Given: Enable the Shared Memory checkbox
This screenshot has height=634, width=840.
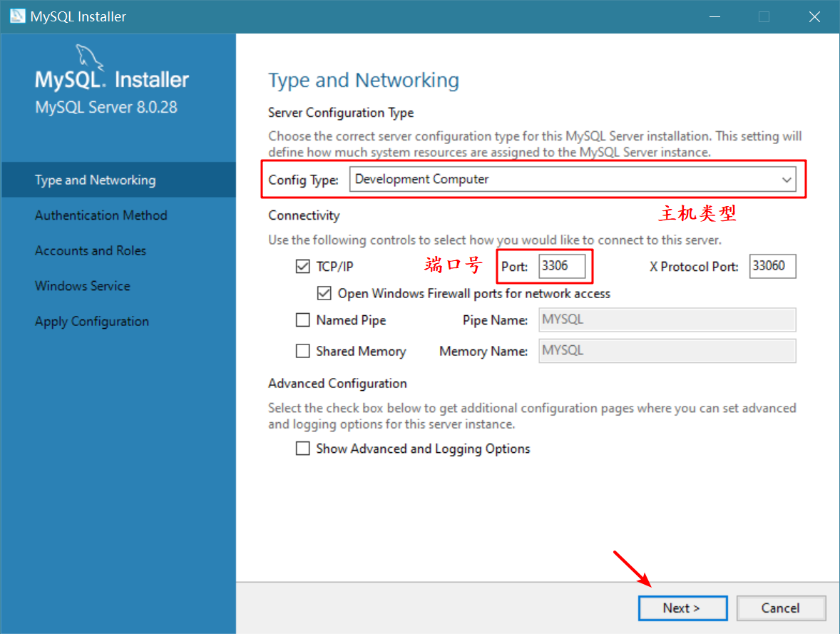Looking at the screenshot, I should [302, 351].
